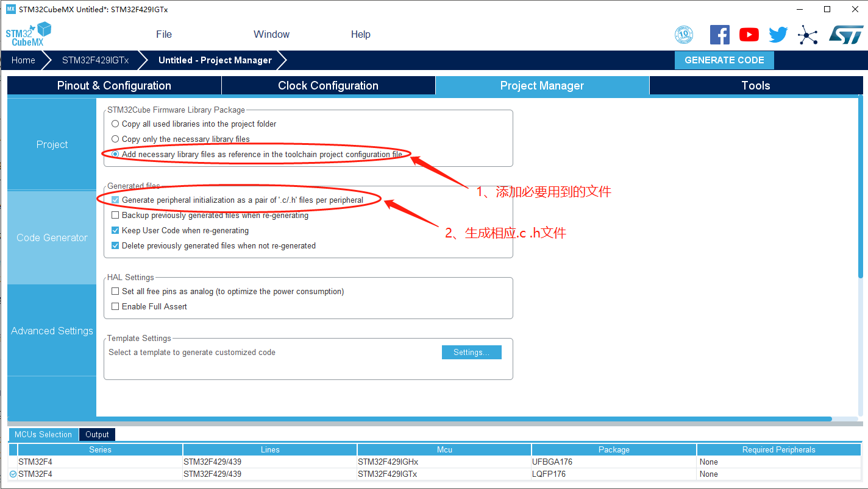Click the vertical scrollbar of settings panel
The image size is (868, 489).
coord(861,187)
